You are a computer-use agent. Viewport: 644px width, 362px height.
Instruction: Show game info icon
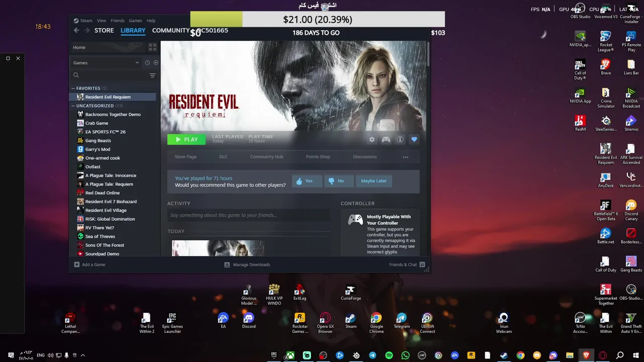400,140
